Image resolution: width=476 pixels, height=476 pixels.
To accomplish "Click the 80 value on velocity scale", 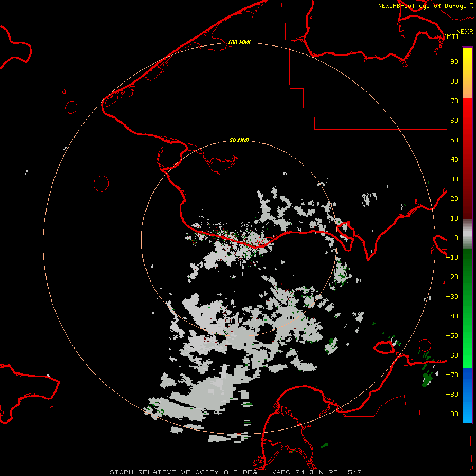I will pyautogui.click(x=454, y=81).
